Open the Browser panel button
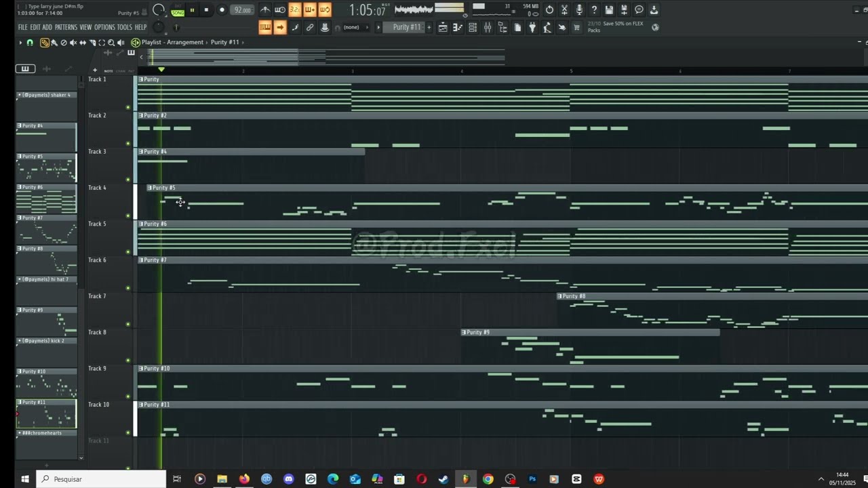The width and height of the screenshot is (868, 488). (x=502, y=28)
